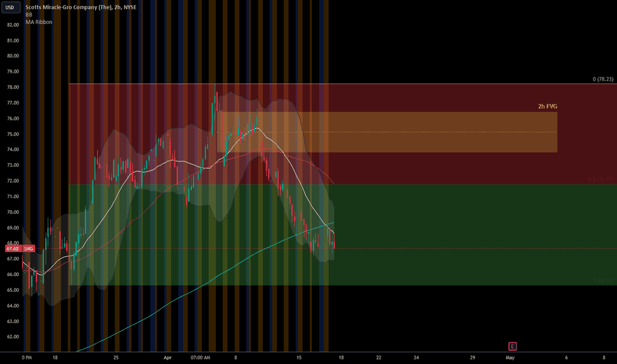617x364 pixels.
Task: Click the Fib level label '1 (65.31)'
Action: pyautogui.click(x=603, y=281)
